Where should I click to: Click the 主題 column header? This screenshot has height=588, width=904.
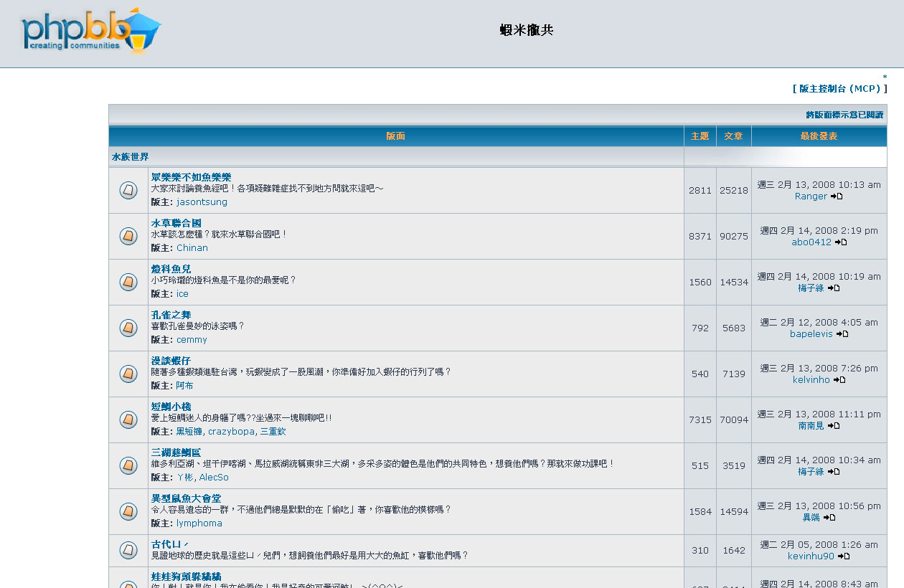[x=700, y=136]
